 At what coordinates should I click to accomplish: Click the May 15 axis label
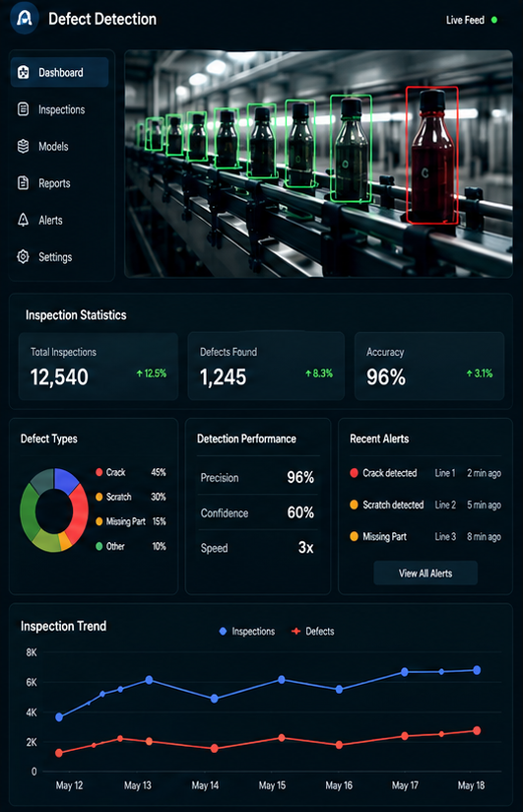tap(272, 785)
